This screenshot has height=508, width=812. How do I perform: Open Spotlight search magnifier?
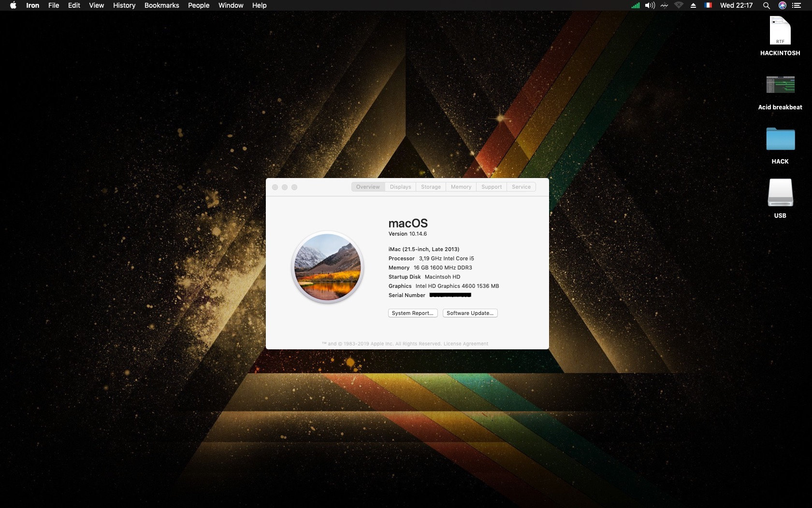(x=767, y=5)
